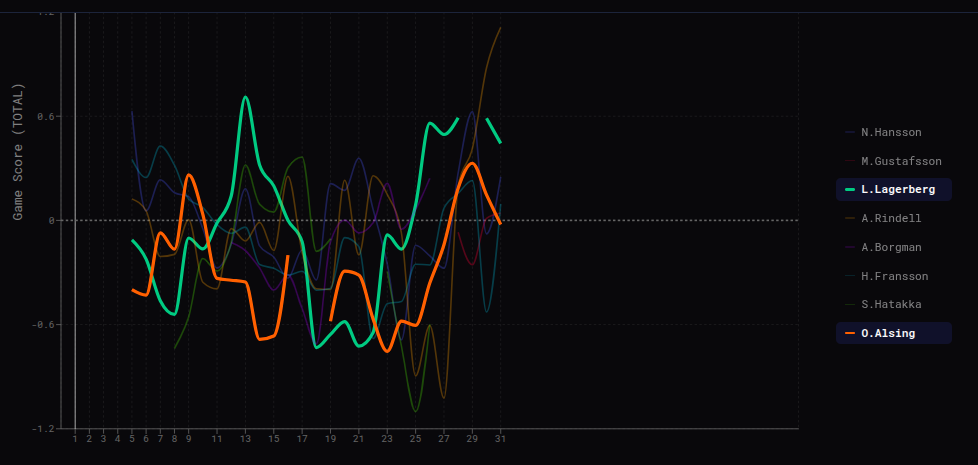Click the green line's peak near game 13

click(245, 97)
